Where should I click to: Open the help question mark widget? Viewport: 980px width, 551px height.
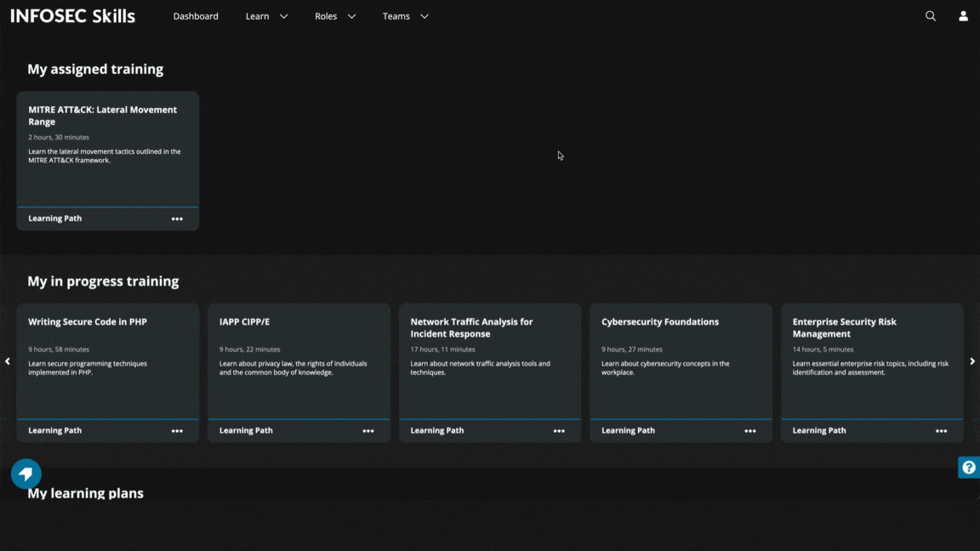[x=969, y=467]
